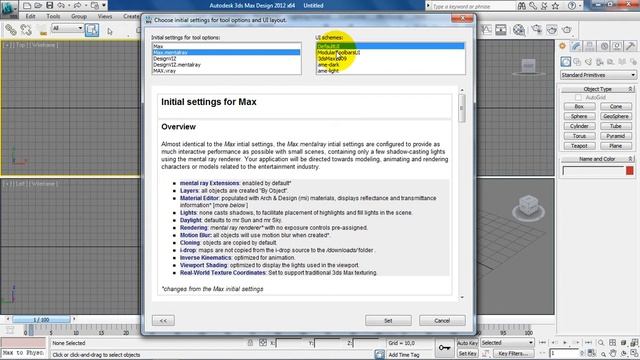Activate the Select Object tool in main toolbar

click(x=92, y=29)
